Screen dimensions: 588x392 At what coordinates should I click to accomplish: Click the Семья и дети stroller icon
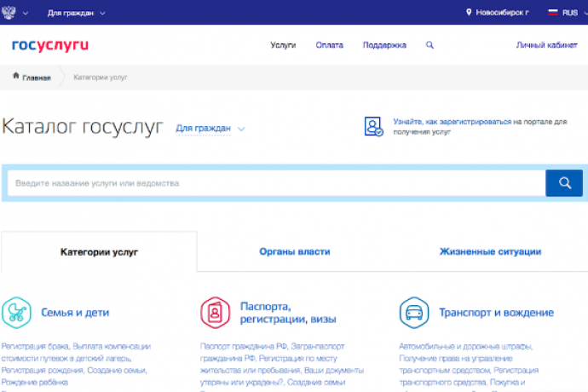[x=16, y=313]
